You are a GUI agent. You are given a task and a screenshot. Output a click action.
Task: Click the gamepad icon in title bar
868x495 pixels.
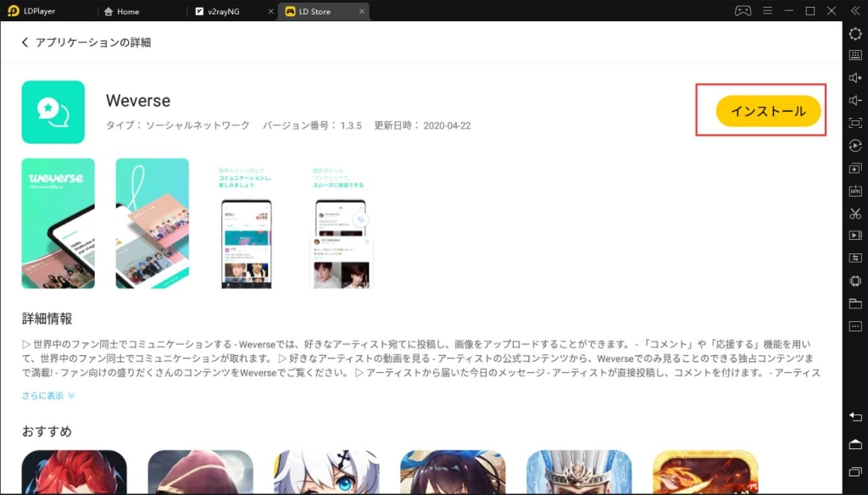(x=743, y=11)
